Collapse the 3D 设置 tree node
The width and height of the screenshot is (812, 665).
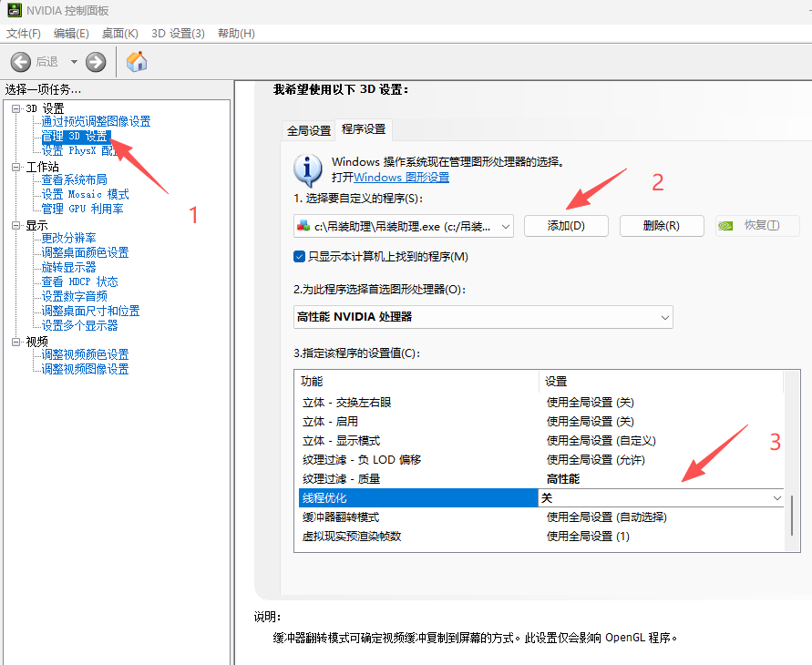(16, 108)
